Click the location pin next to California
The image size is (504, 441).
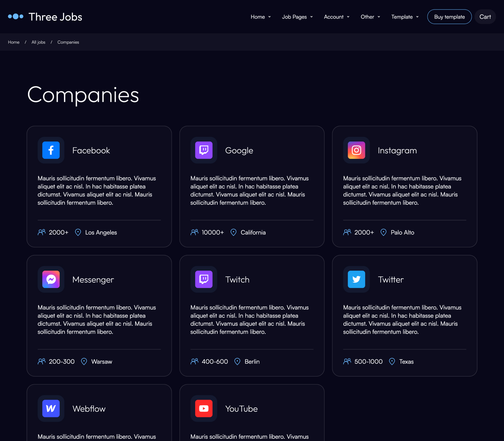(233, 232)
